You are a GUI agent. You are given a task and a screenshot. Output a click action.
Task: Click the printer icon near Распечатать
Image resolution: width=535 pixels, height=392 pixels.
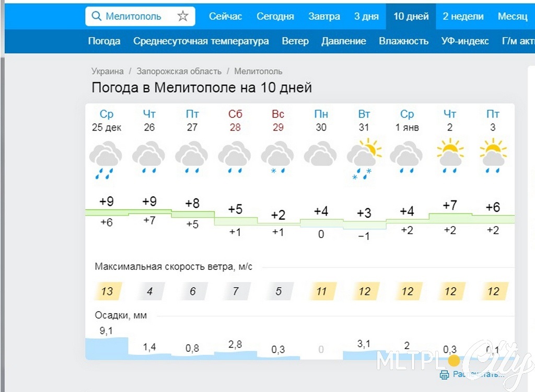click(x=444, y=375)
